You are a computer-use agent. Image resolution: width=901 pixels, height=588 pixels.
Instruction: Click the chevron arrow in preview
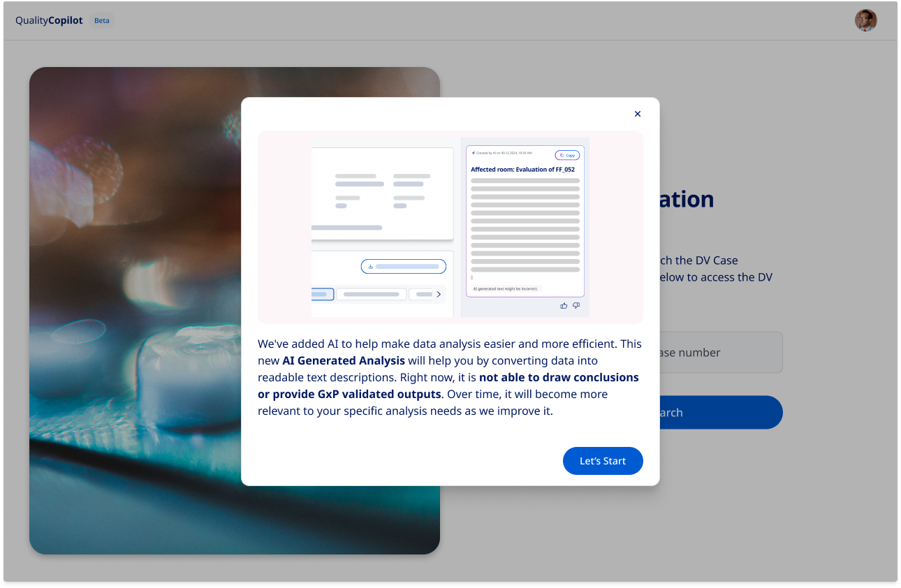pyautogui.click(x=439, y=295)
